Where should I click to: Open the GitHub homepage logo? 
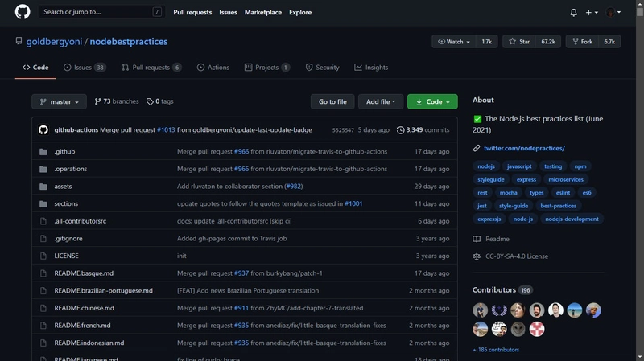pos(23,12)
